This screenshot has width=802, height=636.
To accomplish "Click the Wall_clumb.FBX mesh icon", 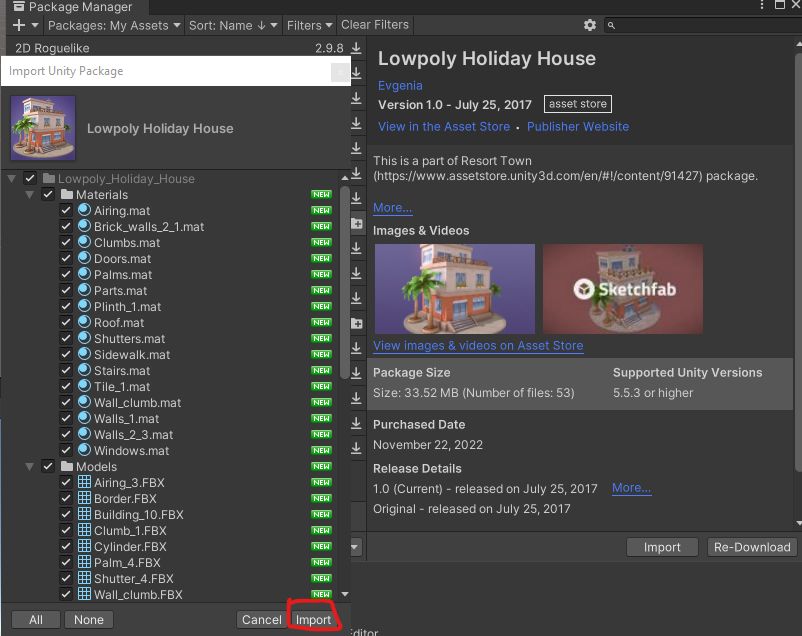I will (x=84, y=594).
